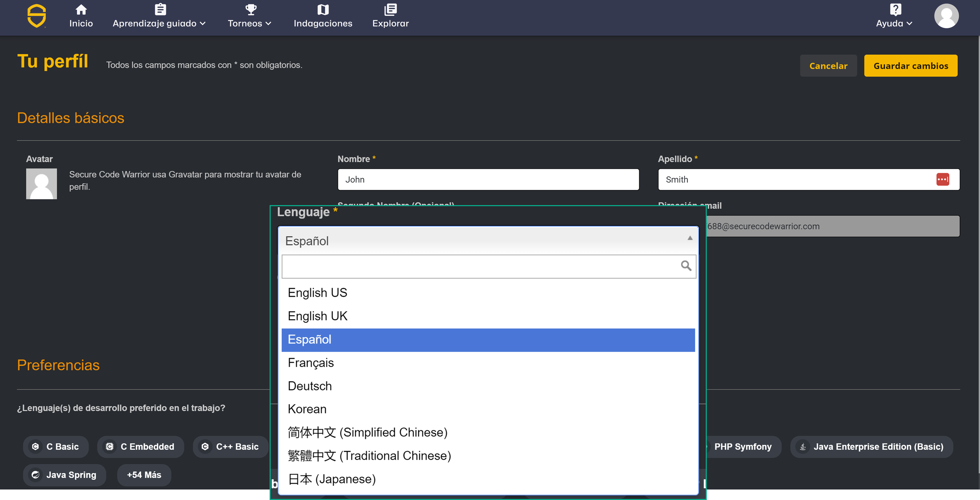Select Japanese language option
The width and height of the screenshot is (980, 500).
tap(488, 479)
